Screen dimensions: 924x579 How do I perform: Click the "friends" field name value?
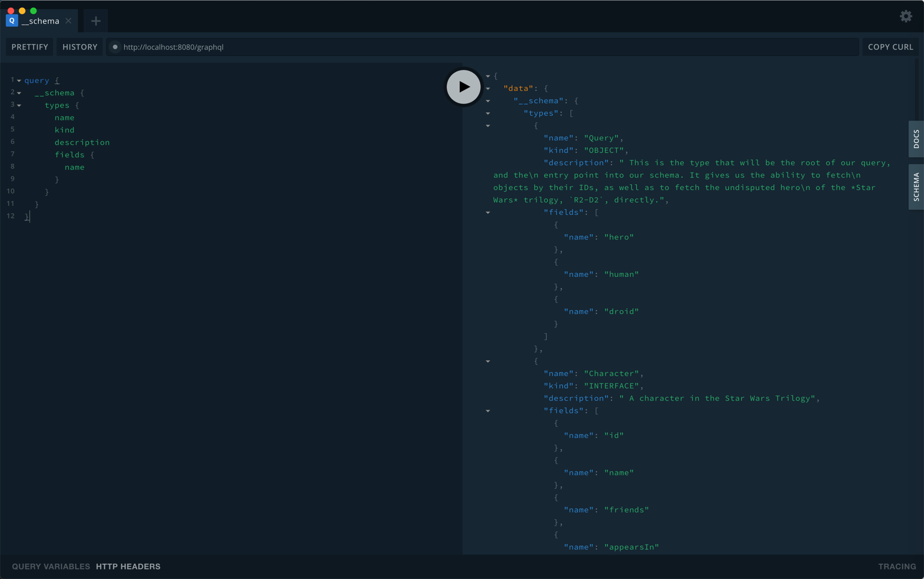click(x=626, y=510)
